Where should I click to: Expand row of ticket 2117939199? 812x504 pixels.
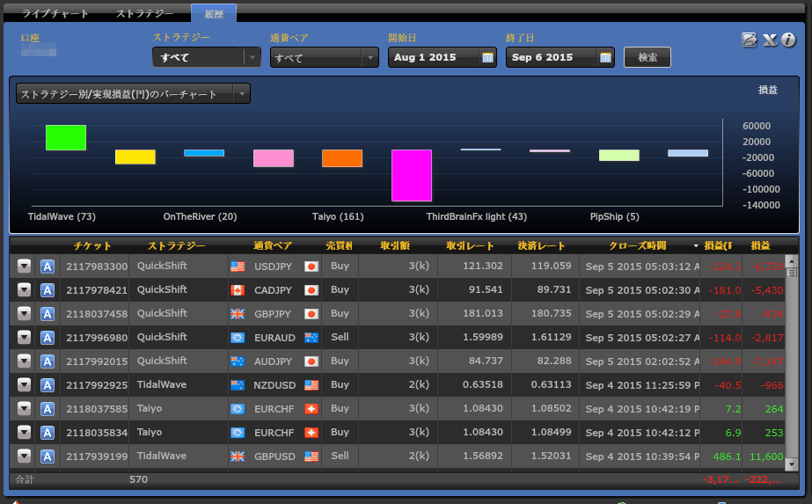click(x=24, y=457)
